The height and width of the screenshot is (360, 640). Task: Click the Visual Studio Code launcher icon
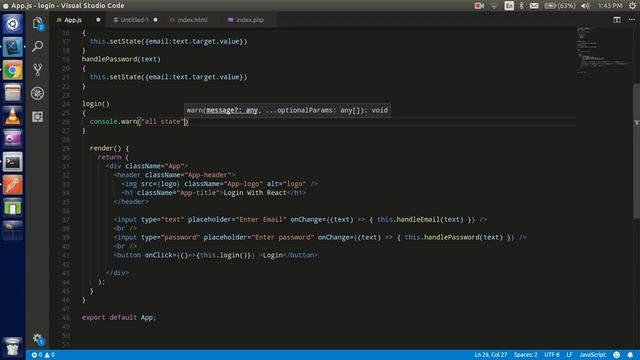click(12, 47)
